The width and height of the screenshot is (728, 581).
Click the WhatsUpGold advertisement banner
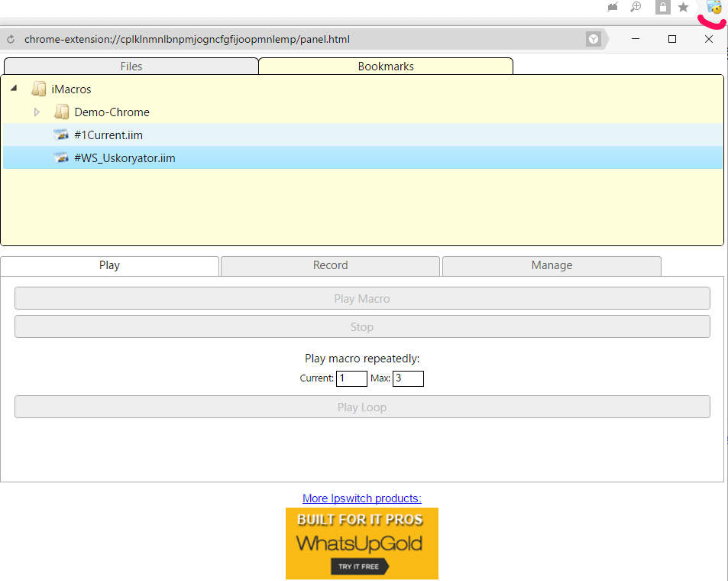(361, 544)
